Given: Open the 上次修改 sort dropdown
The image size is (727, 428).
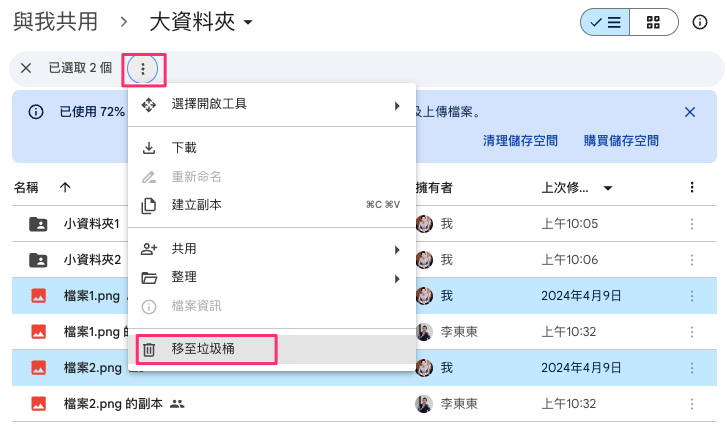Looking at the screenshot, I should point(607,187).
